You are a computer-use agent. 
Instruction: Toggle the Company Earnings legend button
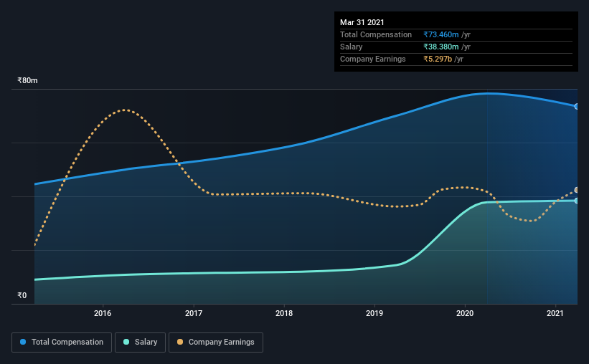pyautogui.click(x=216, y=343)
